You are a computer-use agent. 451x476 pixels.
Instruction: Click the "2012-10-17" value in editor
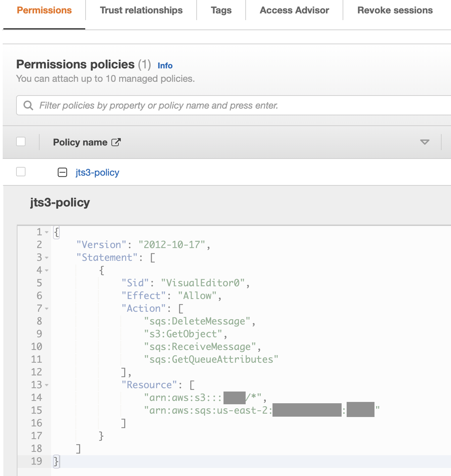pyautogui.click(x=171, y=245)
